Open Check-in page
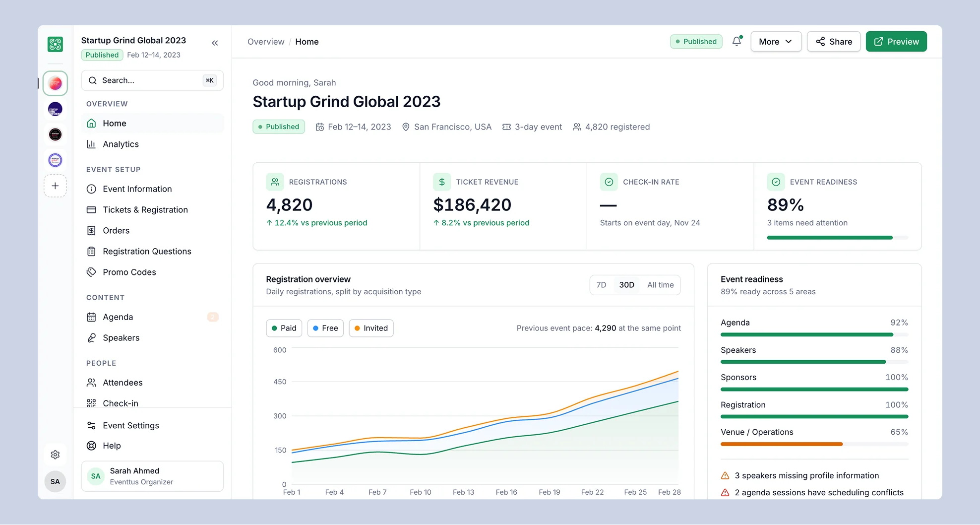Screen dimensions: 980x525 pyautogui.click(x=152, y=402)
